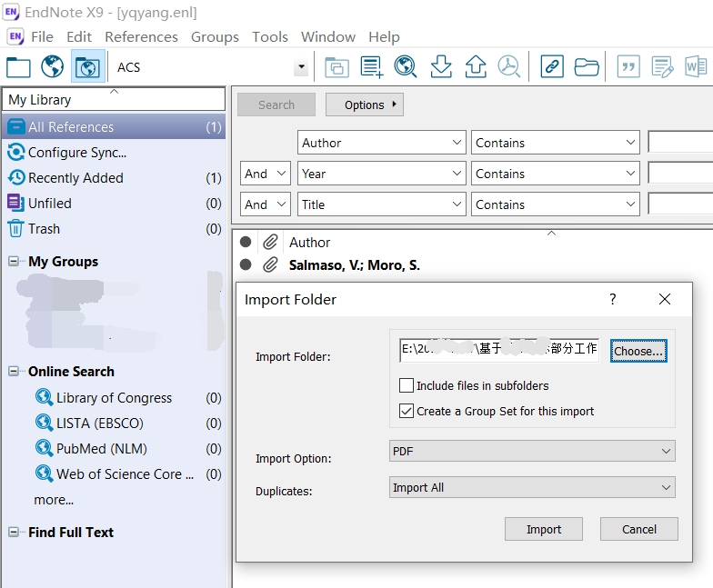The height and width of the screenshot is (588, 713).
Task: Click the LISTA (EBSCO) search icon
Action: [44, 423]
